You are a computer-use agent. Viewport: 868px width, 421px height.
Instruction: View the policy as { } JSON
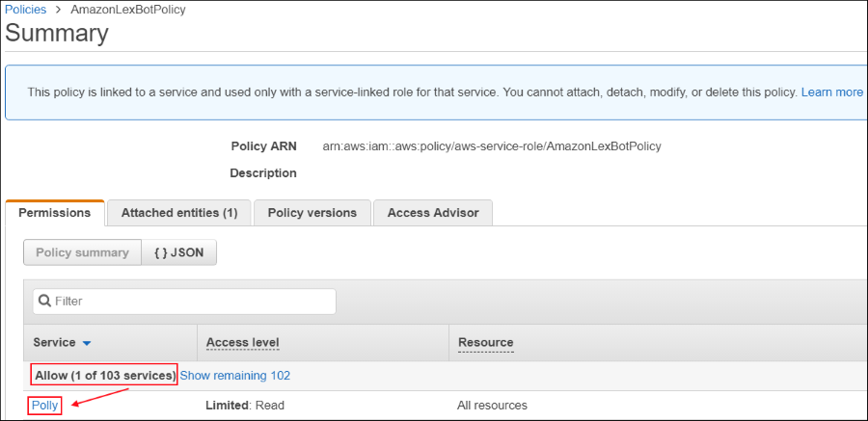[178, 252]
